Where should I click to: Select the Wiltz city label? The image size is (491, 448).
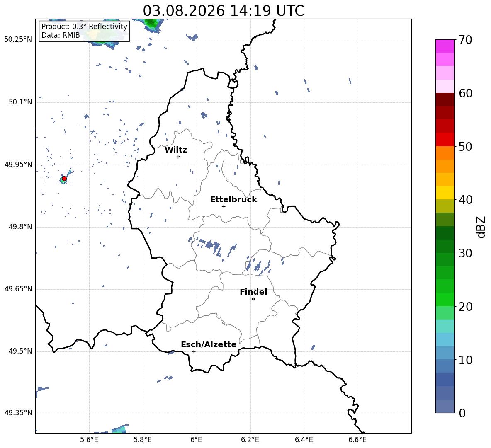click(x=176, y=150)
